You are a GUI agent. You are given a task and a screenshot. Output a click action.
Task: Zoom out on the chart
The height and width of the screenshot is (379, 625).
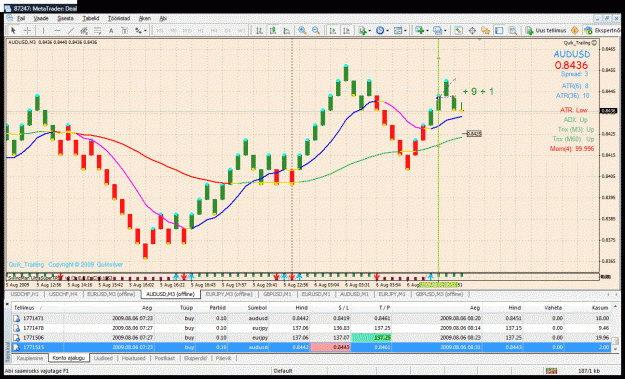[316, 30]
